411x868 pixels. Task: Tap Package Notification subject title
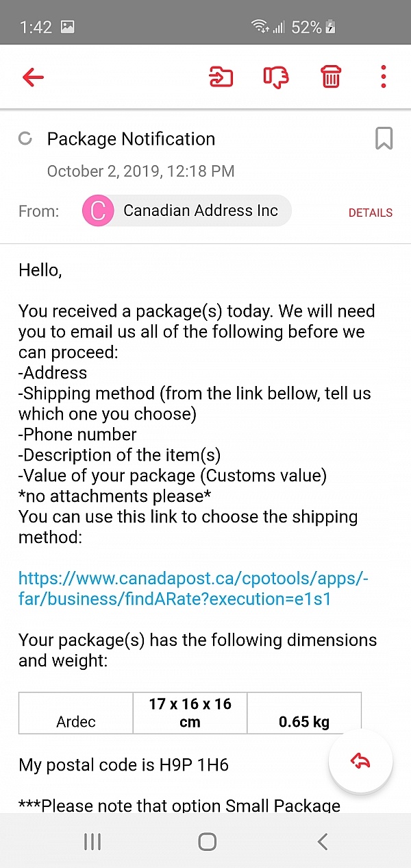pos(131,139)
